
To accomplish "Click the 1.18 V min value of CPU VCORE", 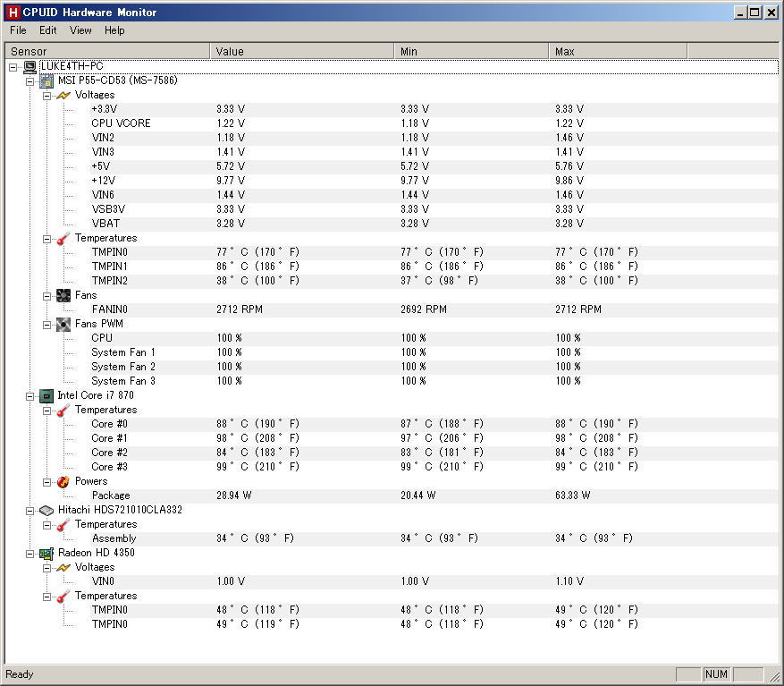I will (x=415, y=123).
